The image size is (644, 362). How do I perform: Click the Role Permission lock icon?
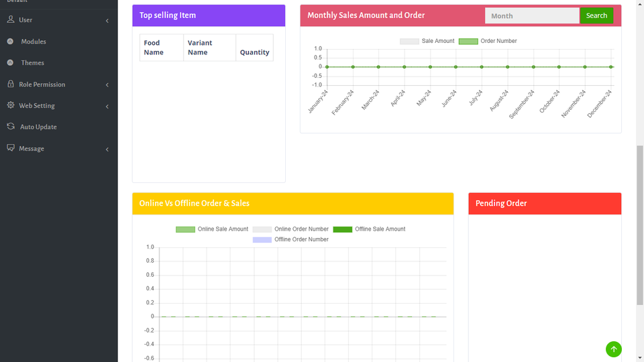coord(11,84)
